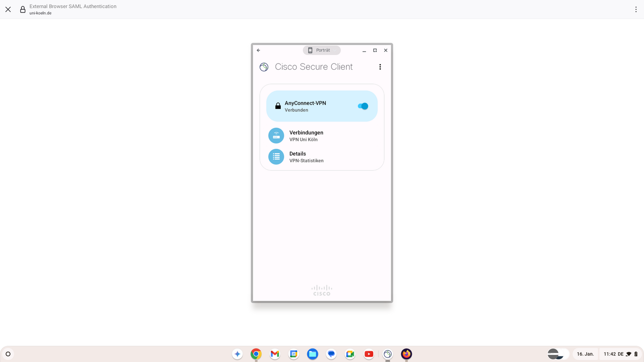644x362 pixels.
Task: Switch to Cisco Secure Client in the shelf
Action: point(388,354)
